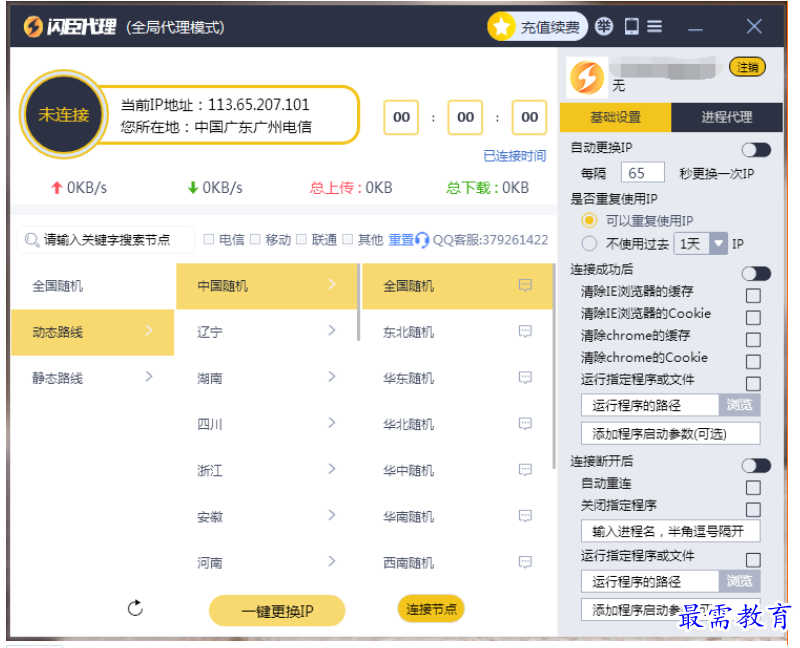
Task: Toggle the 连接断开后 switch
Action: pos(756,465)
